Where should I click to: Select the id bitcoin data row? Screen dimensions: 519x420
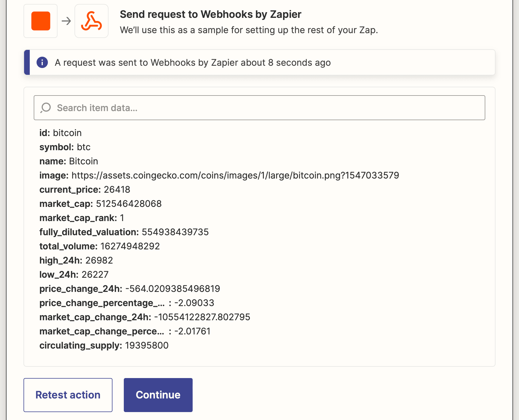(60, 133)
